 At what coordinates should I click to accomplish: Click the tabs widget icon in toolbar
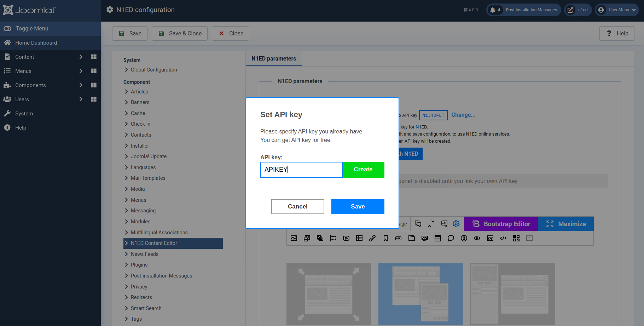coord(412,238)
